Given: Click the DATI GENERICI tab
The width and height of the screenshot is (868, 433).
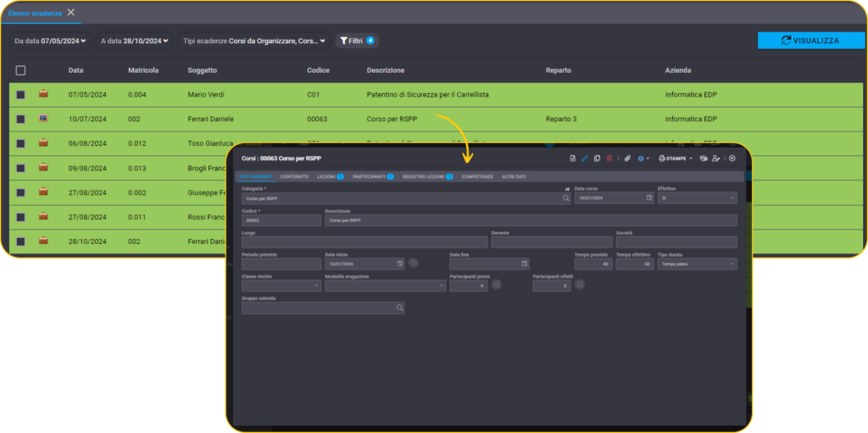Looking at the screenshot, I should pos(255,176).
